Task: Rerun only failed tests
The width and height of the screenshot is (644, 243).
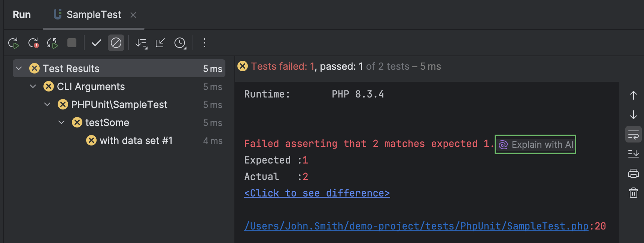Action: (x=33, y=43)
